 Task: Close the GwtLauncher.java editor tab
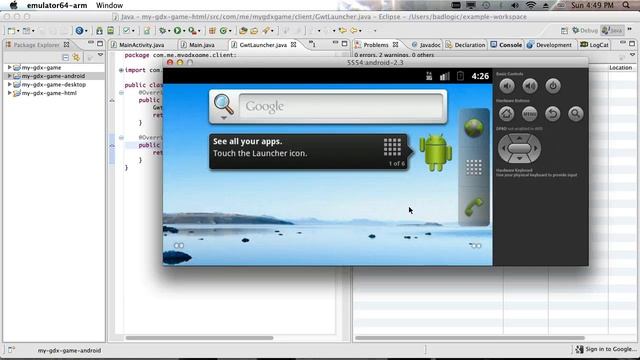tap(293, 45)
